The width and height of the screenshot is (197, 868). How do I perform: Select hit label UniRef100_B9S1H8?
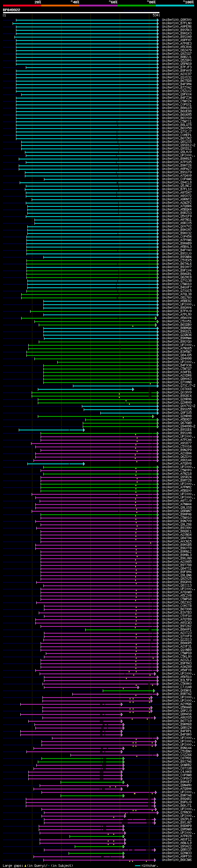coord(177,433)
